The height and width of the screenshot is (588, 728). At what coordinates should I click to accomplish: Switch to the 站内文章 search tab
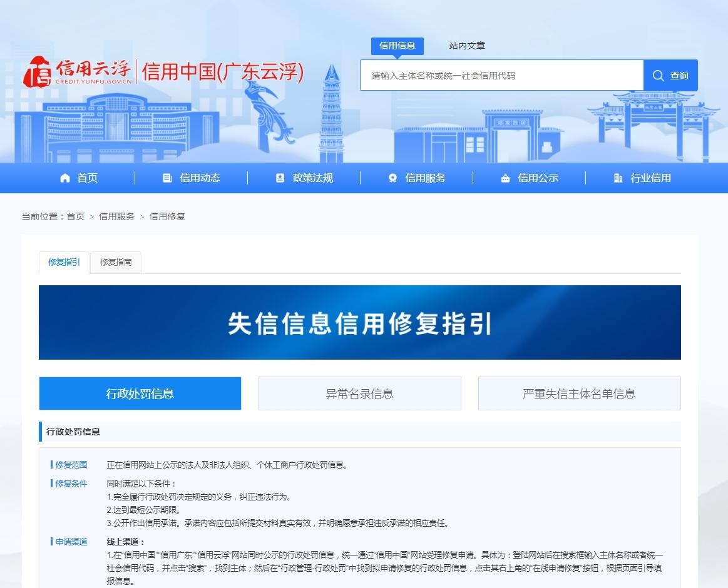click(466, 46)
